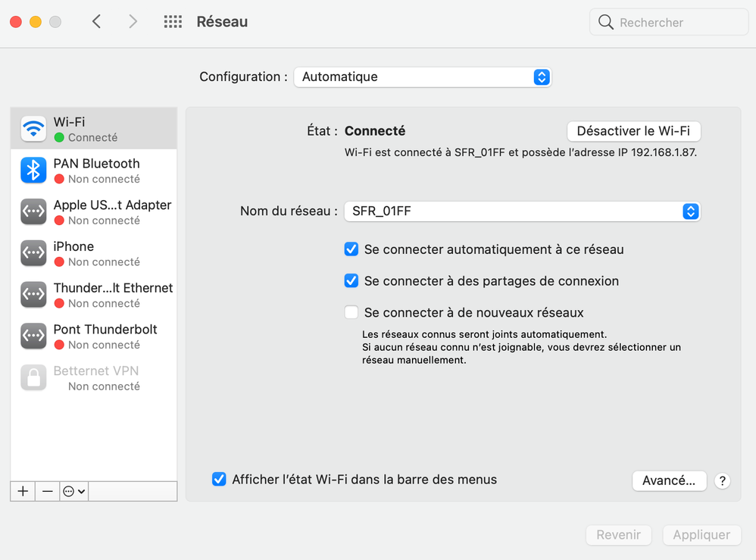Select the Betternet VPN lock icon
The width and height of the screenshot is (756, 560).
33,377
